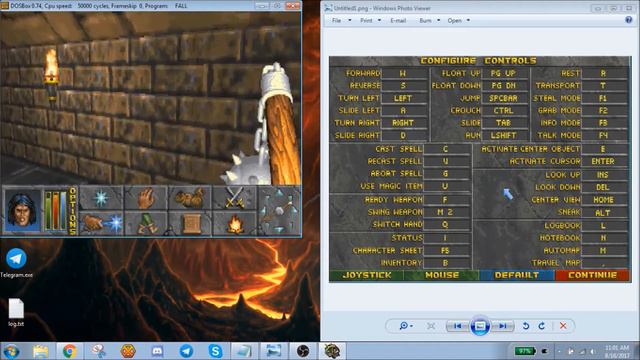Click the red fatigue bar in HUD

(x=56, y=211)
